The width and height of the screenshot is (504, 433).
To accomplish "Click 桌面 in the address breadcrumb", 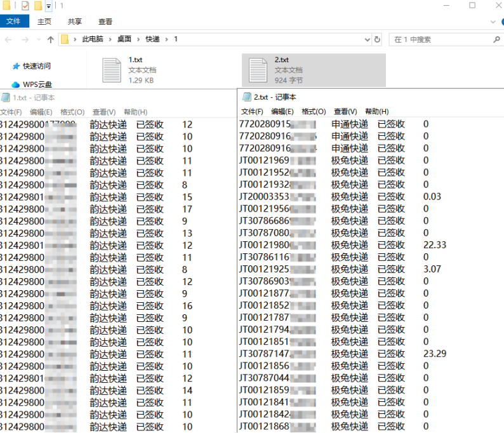I will tap(124, 39).
